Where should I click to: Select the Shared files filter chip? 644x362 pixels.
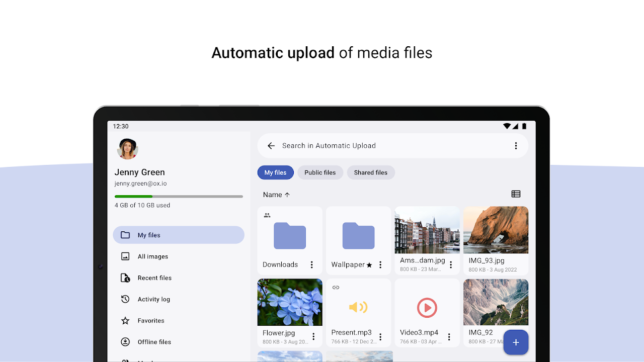(371, 172)
